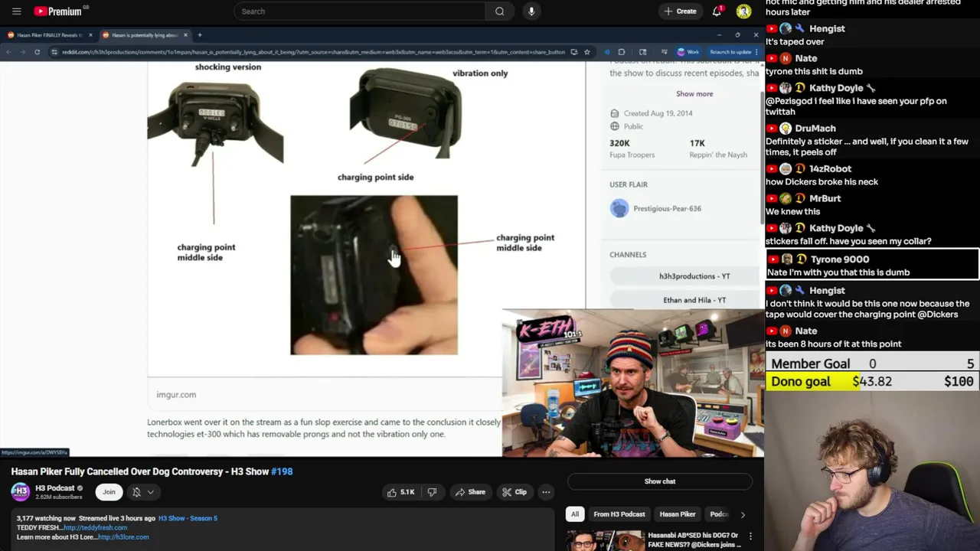Image resolution: width=980 pixels, height=551 pixels.
Task: Open the imgur.com link
Action: pyautogui.click(x=176, y=395)
